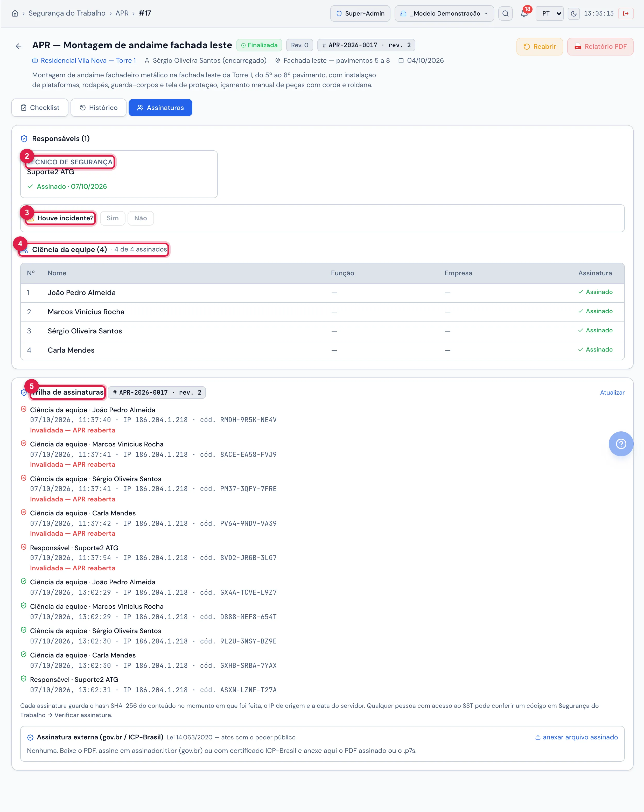Select Não for Houve incidente
The height and width of the screenshot is (812, 644).
(x=141, y=218)
